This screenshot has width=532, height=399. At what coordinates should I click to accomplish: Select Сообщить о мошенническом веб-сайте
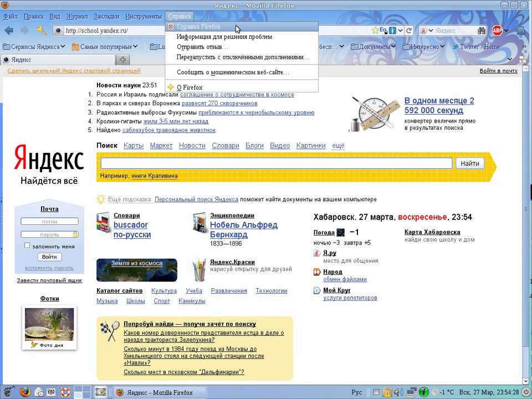pos(242,72)
